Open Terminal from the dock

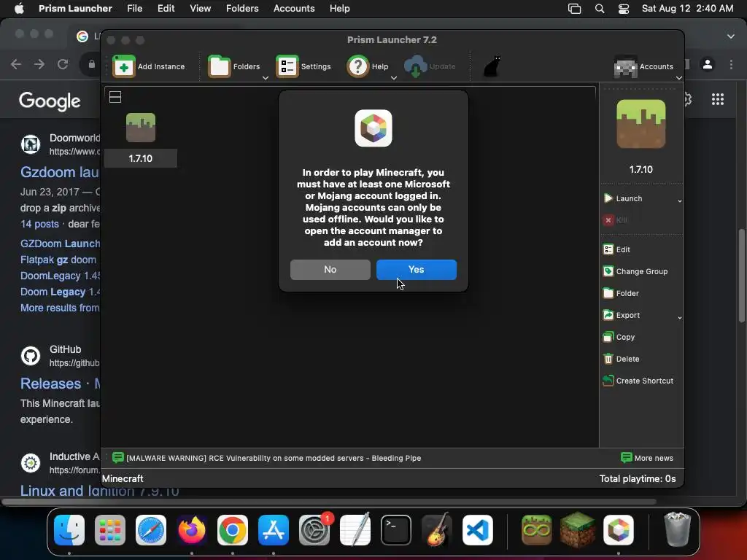[396, 530]
